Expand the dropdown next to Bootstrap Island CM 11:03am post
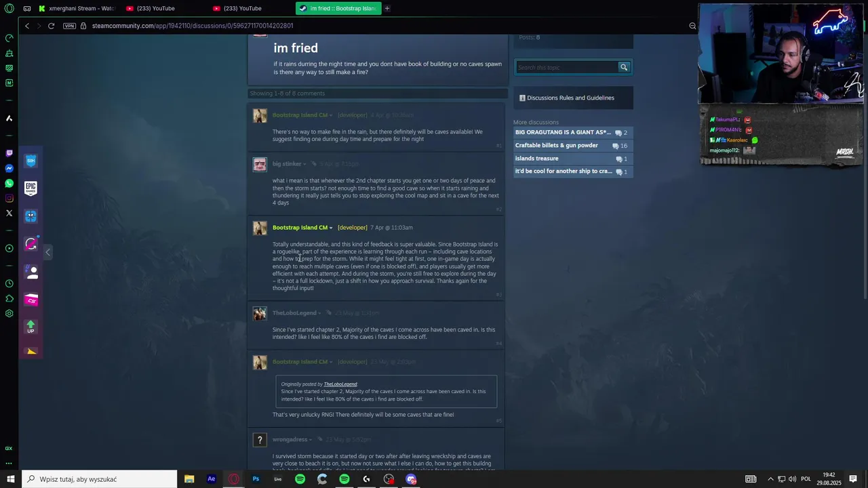Image resolution: width=868 pixels, height=488 pixels. 331,228
